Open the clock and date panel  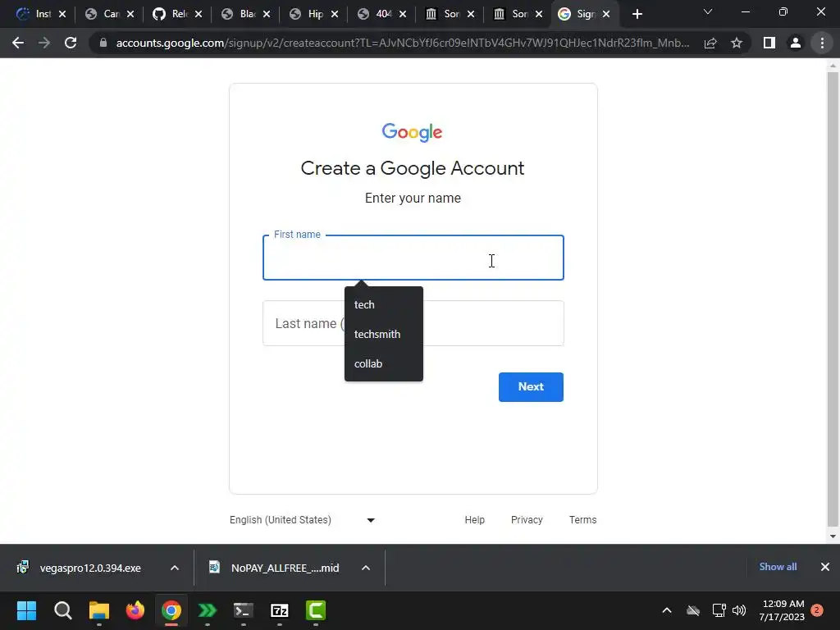[x=782, y=610]
